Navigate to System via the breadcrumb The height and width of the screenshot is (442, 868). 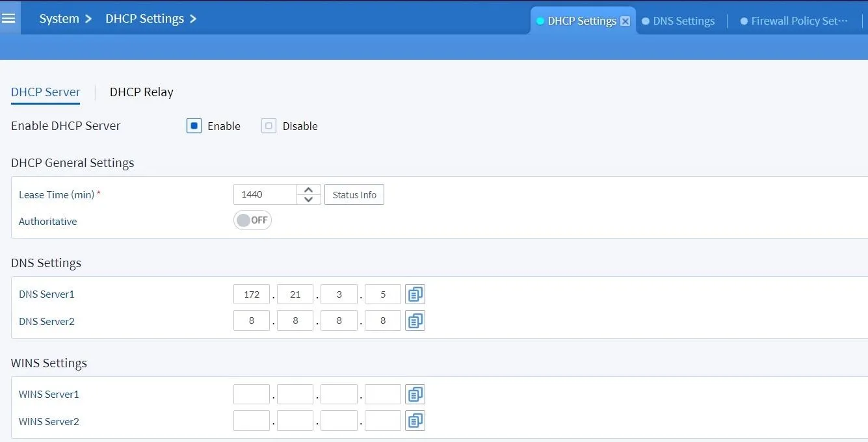click(57, 18)
